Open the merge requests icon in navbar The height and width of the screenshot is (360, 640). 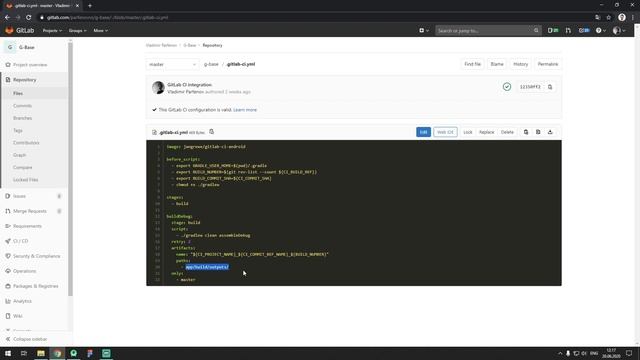pos(568,31)
